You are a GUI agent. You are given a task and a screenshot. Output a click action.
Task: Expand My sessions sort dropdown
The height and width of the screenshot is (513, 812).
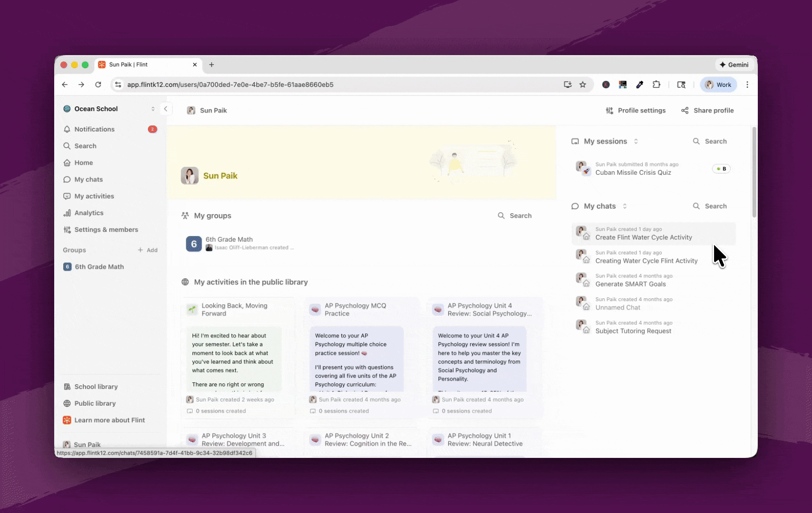636,141
